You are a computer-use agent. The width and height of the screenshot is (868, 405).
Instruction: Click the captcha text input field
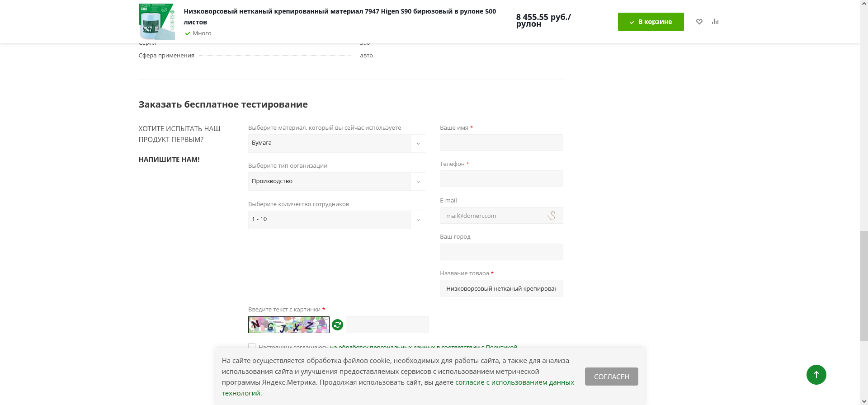click(387, 325)
